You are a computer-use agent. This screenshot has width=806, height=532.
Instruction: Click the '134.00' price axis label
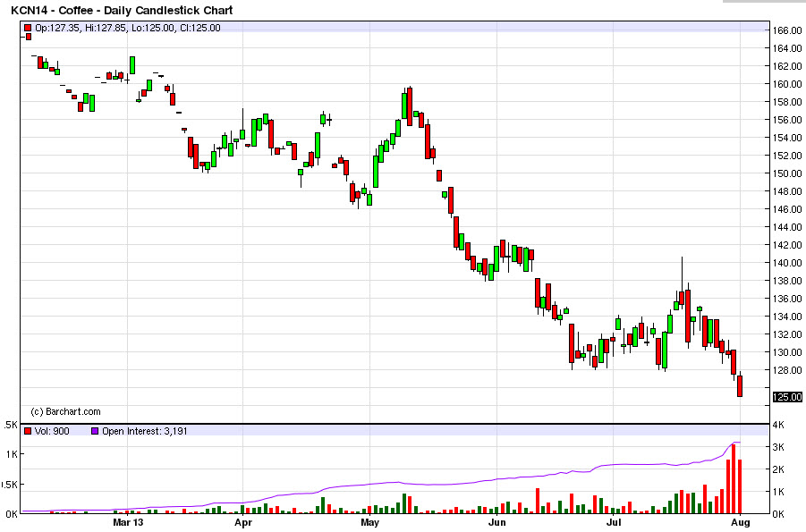[787, 317]
